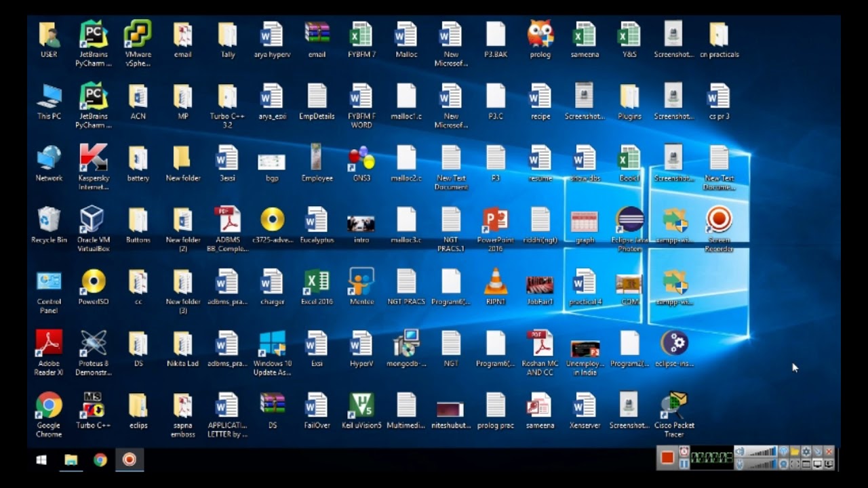Select the Turbo C++ desktop shortcut
Viewport: 868px width, 488px height.
tap(93, 410)
